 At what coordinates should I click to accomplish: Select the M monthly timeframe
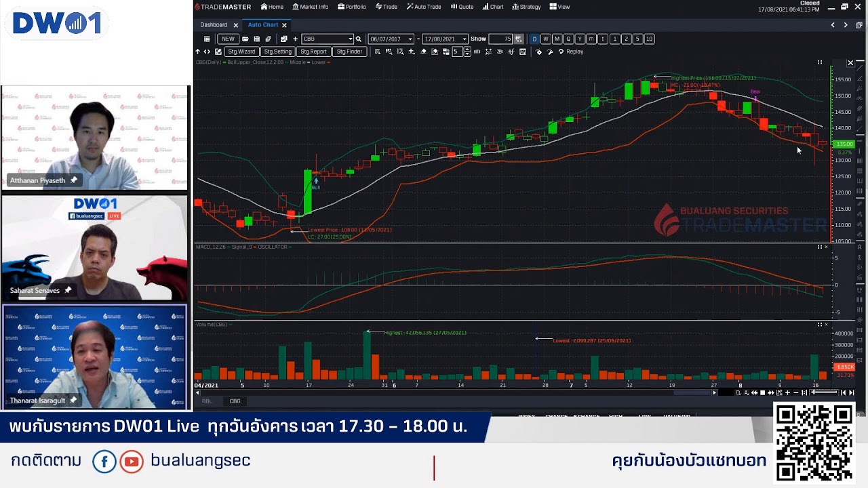click(x=557, y=39)
